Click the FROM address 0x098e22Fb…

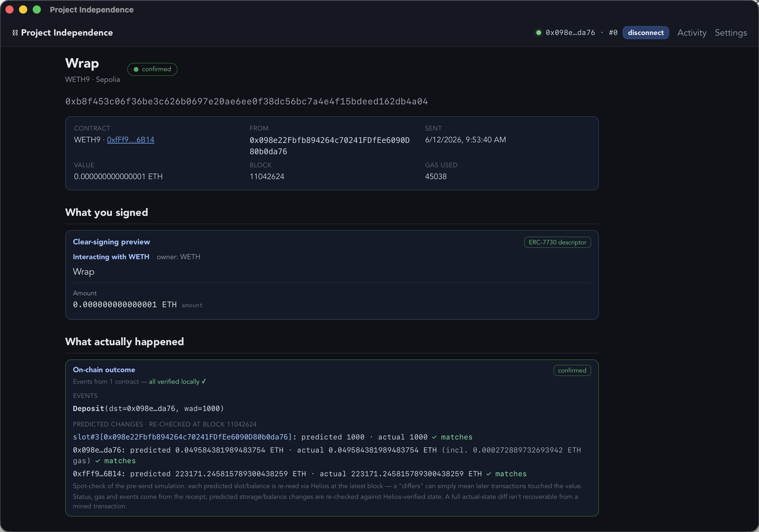coord(330,146)
